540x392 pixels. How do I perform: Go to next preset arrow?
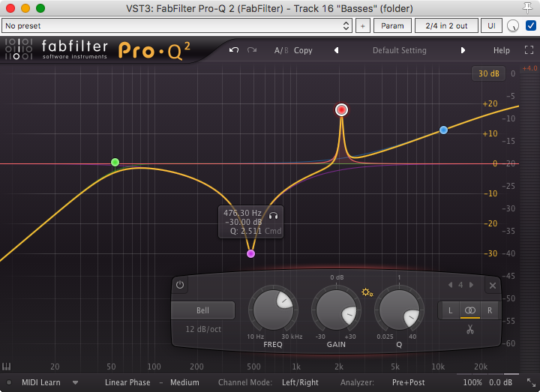tap(463, 50)
